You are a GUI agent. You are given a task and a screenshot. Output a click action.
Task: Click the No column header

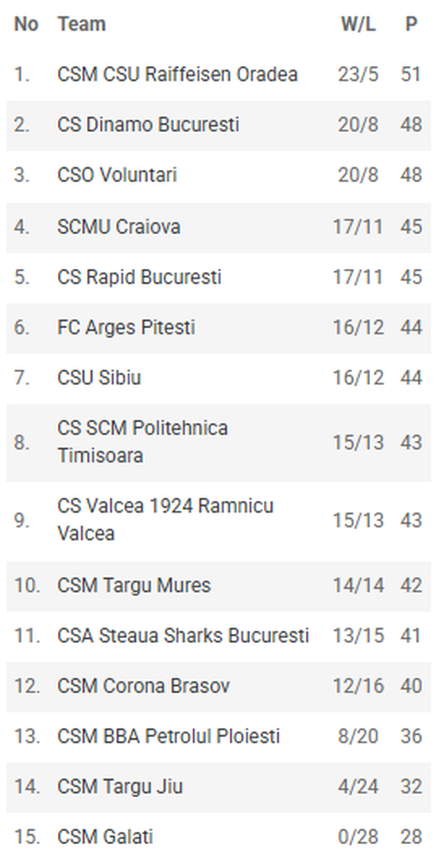(x=26, y=24)
